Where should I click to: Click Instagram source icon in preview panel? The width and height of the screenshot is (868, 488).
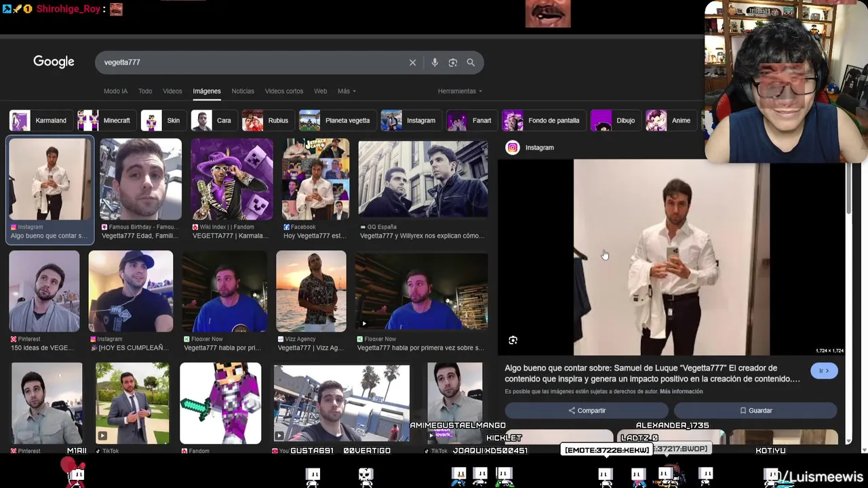click(x=513, y=148)
